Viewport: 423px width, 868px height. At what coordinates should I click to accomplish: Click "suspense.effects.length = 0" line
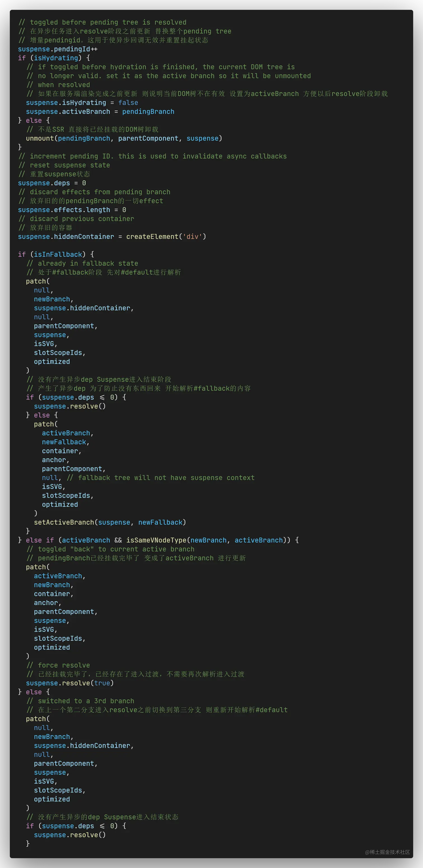pos(72,210)
